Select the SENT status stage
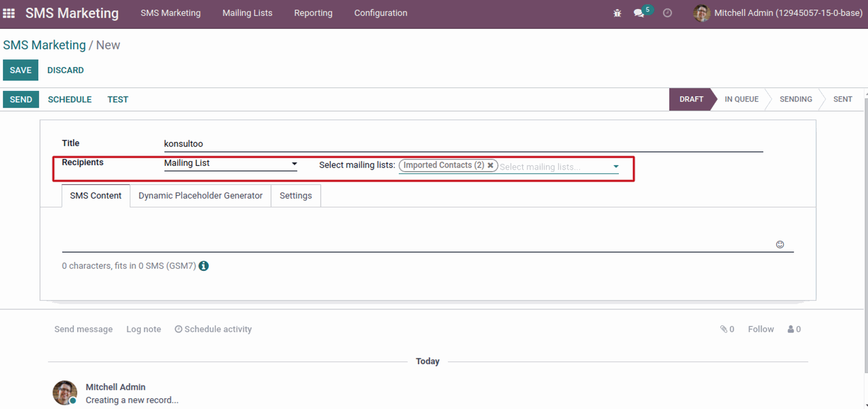This screenshot has width=868, height=409. (x=843, y=100)
